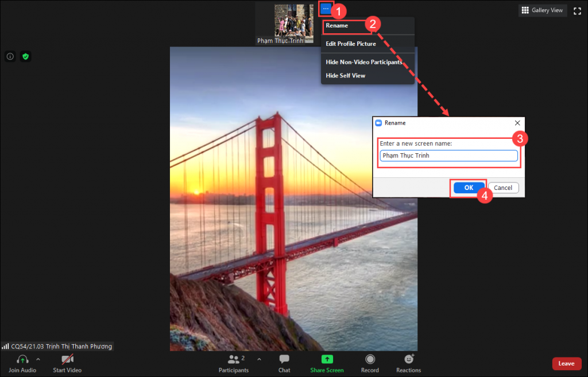The image size is (588, 377).
Task: Open the Chat bubble icon
Action: pyautogui.click(x=284, y=359)
